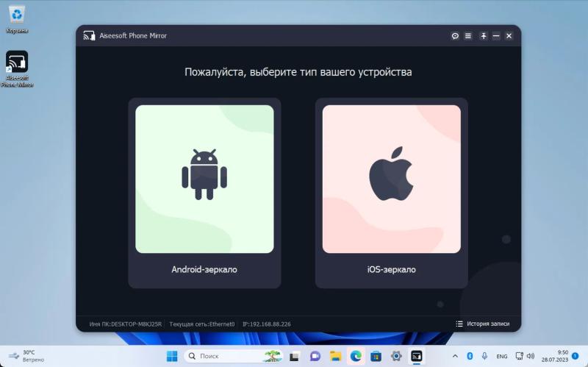
Task: Select the iOS mirror card
Action: tap(391, 193)
